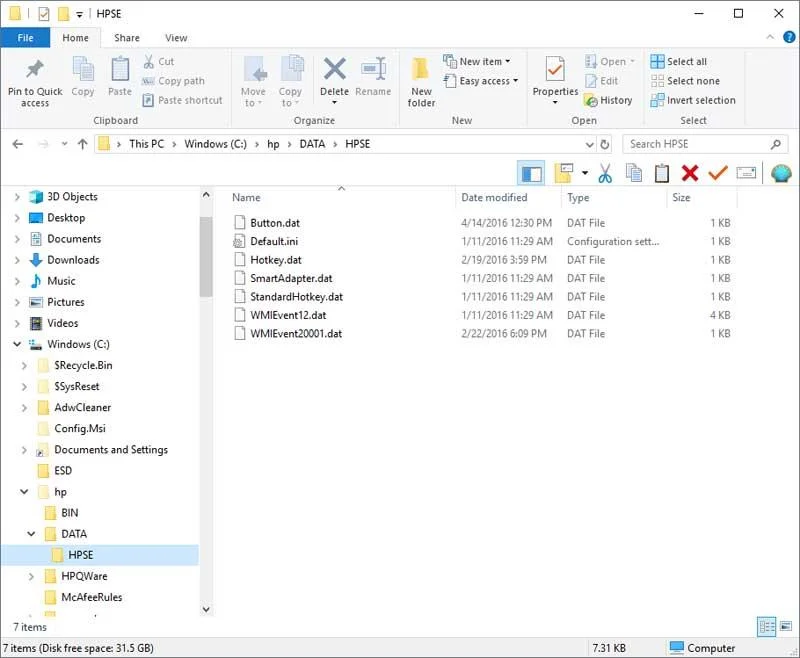Open address bar history dropdown
The width and height of the screenshot is (800, 658).
589,144
